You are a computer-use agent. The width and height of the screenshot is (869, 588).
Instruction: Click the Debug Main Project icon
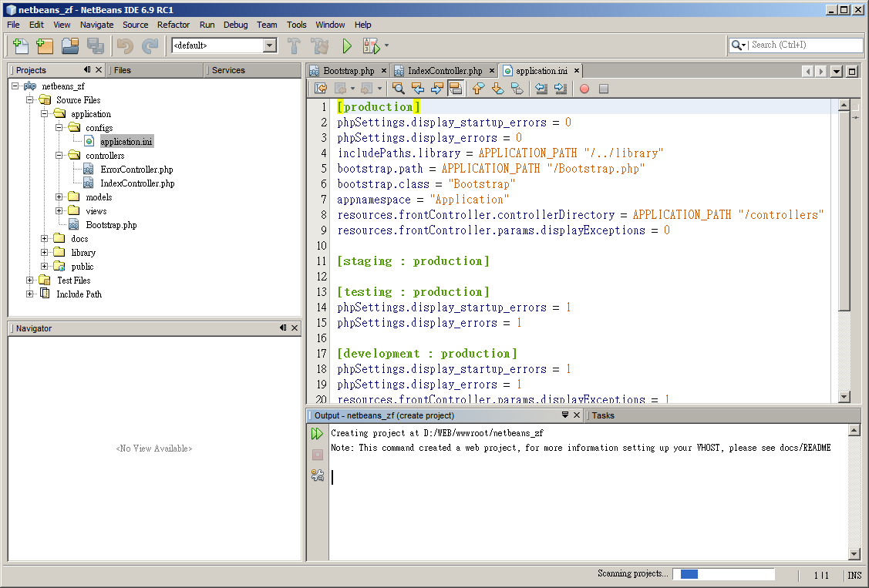point(372,46)
